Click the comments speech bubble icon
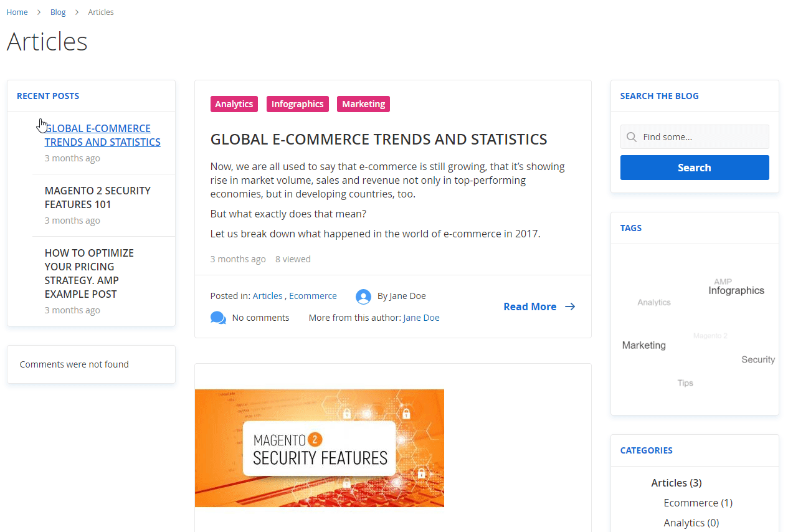788x532 pixels. pyautogui.click(x=218, y=318)
